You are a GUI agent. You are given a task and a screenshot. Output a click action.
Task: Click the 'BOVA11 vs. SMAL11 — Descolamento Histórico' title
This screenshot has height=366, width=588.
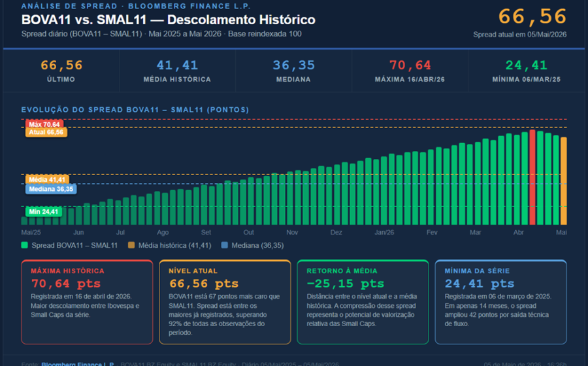point(169,20)
